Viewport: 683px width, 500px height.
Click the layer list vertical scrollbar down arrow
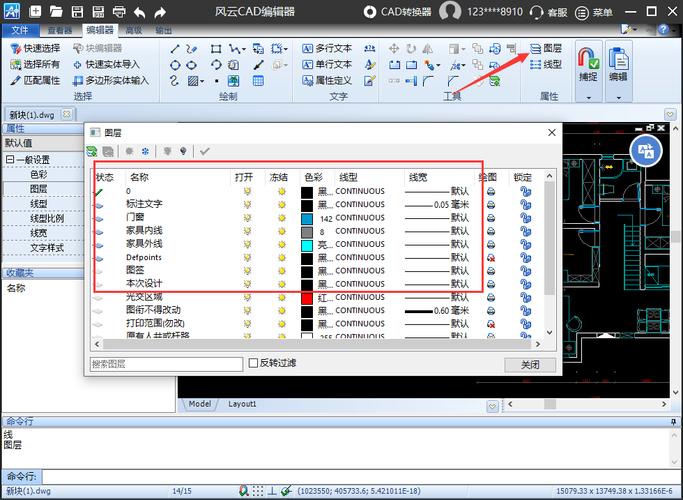click(549, 333)
